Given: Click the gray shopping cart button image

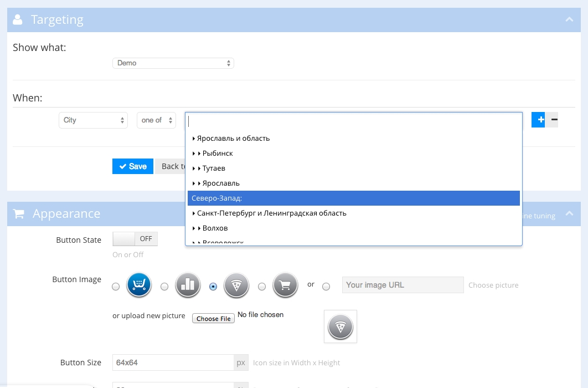Looking at the screenshot, I should pyautogui.click(x=285, y=285).
